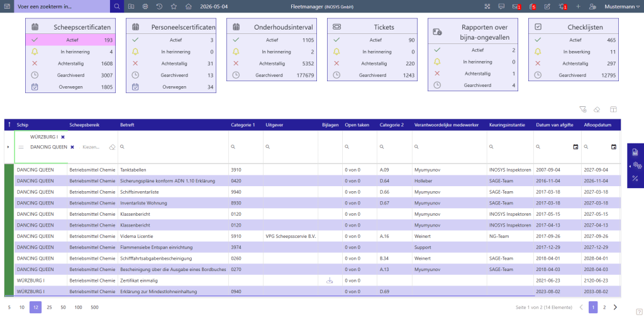Click the plus add icon in top bar
This screenshot has width=644, height=317.
coord(579,6)
